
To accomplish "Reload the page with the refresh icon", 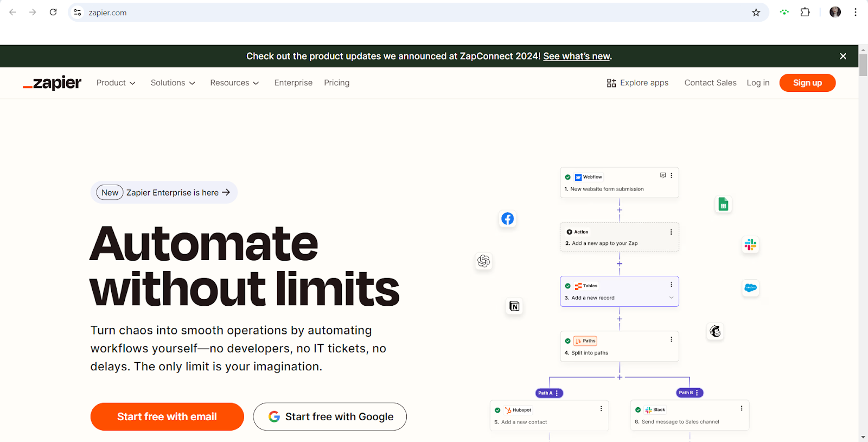I will (53, 12).
